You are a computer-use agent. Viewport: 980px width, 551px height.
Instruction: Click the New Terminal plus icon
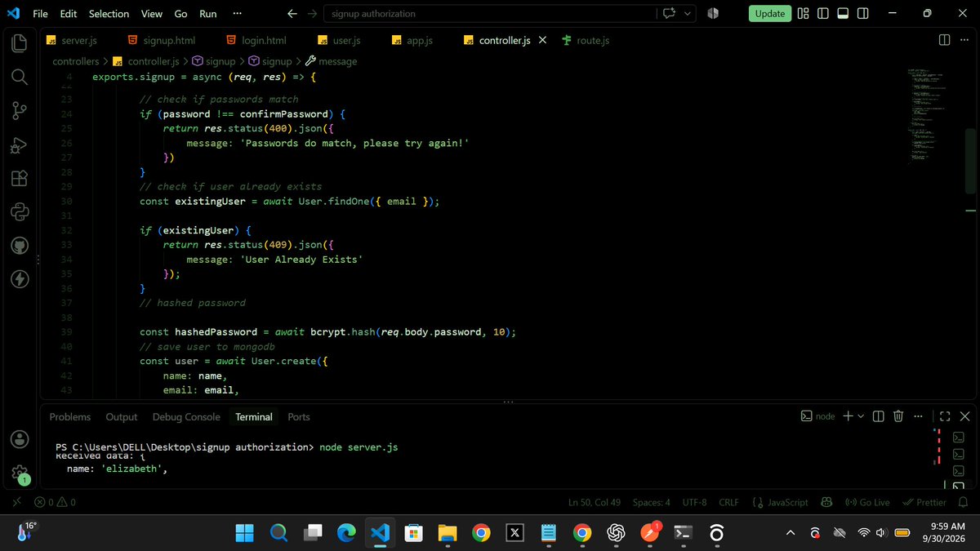tap(848, 416)
